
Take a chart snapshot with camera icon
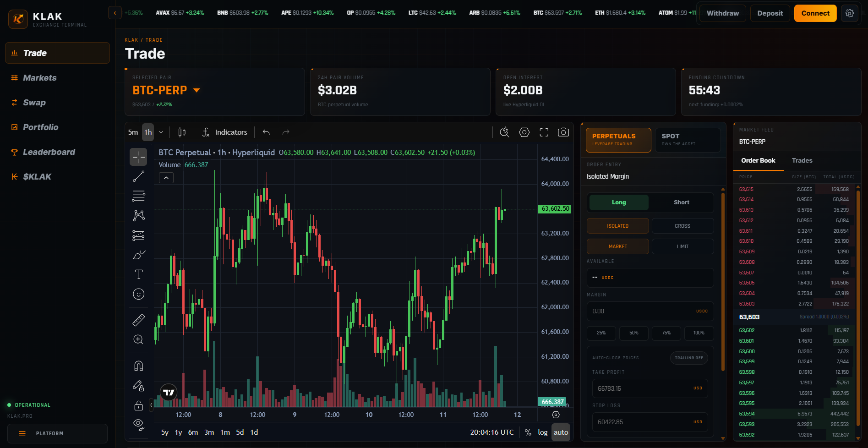[563, 132]
